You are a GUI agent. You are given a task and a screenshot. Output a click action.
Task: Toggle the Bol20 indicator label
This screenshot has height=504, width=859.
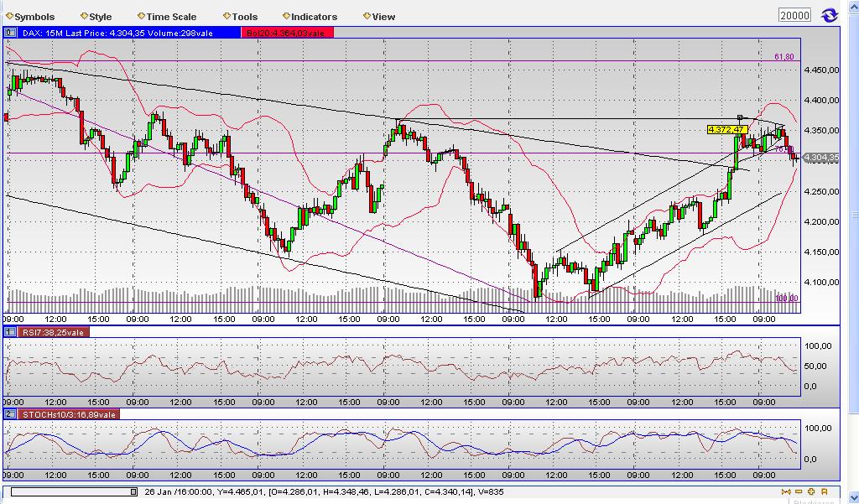pyautogui.click(x=289, y=32)
